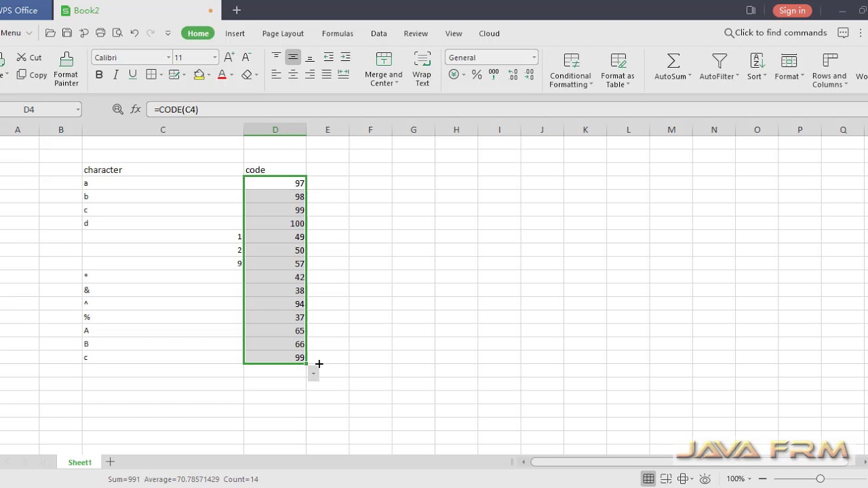This screenshot has height=488, width=868.
Task: Increase font size with A+ icon
Action: [229, 58]
